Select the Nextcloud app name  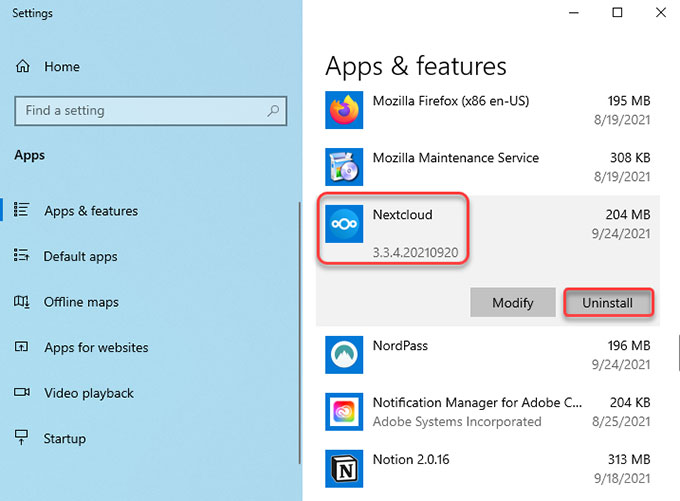(402, 214)
